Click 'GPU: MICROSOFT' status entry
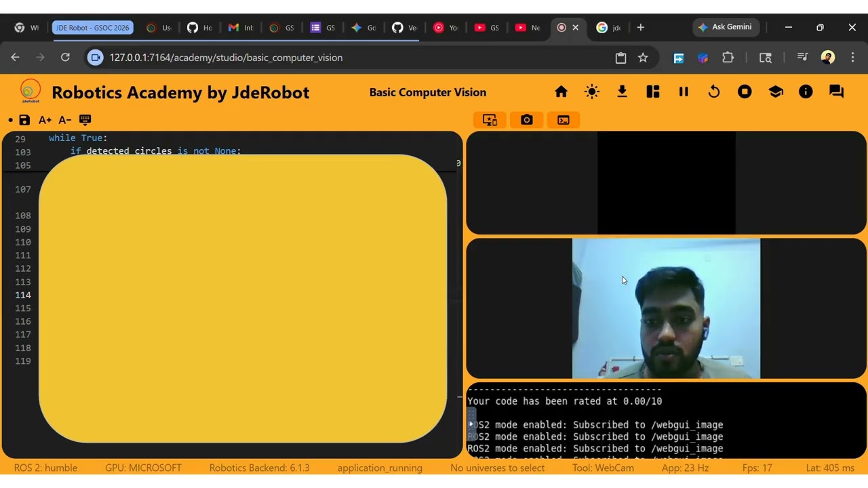The height and width of the screenshot is (488, 868). point(143,468)
